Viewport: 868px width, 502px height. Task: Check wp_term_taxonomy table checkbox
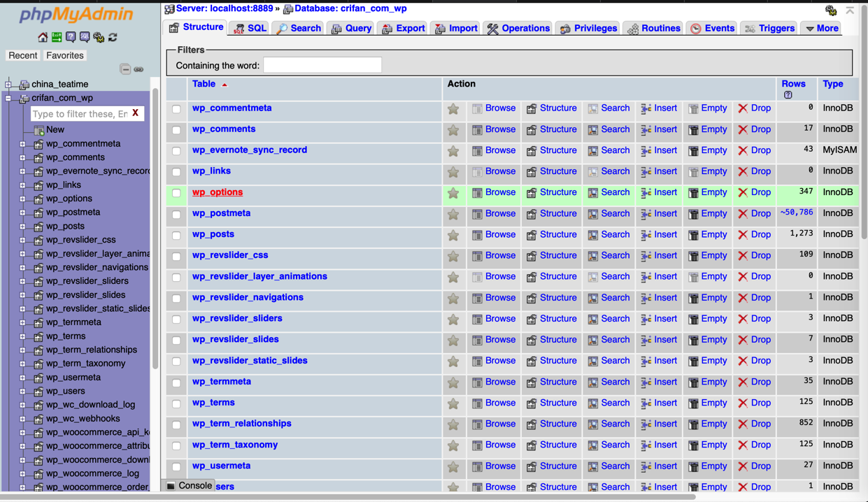(176, 445)
